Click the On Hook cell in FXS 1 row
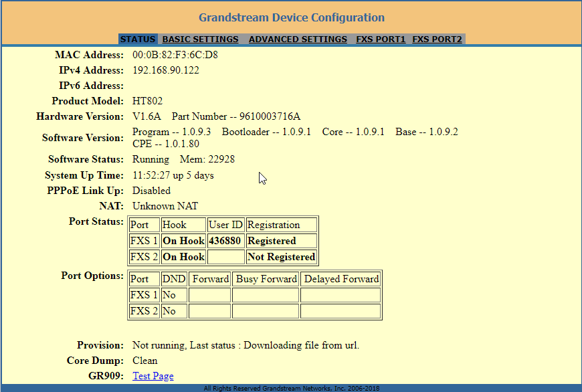This screenshot has height=392, width=582. tap(183, 241)
